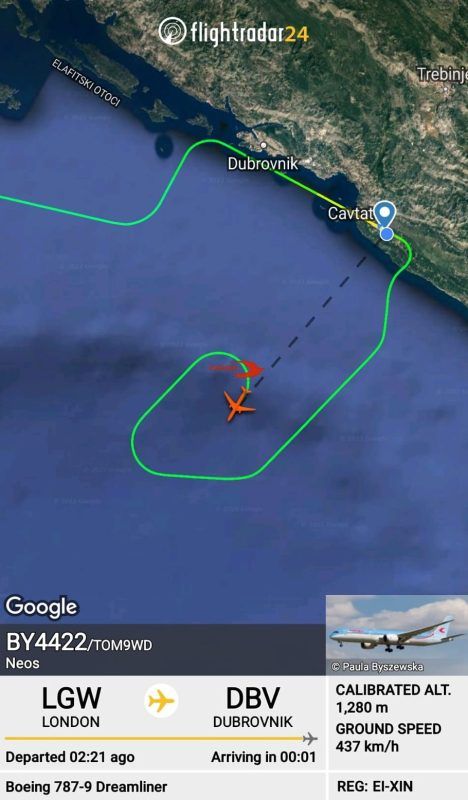Image resolution: width=468 pixels, height=800 pixels.
Task: Click the blue dot marker below the pin
Action: point(387,234)
